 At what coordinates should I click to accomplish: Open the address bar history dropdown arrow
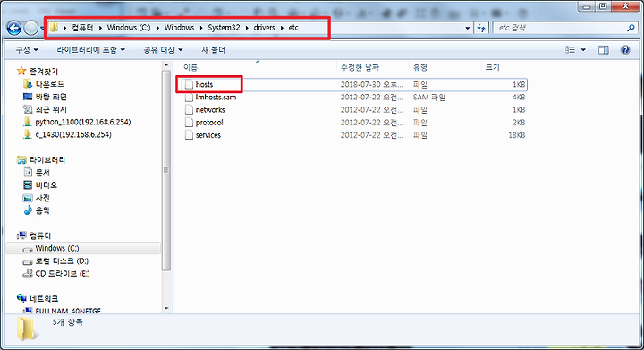click(468, 28)
